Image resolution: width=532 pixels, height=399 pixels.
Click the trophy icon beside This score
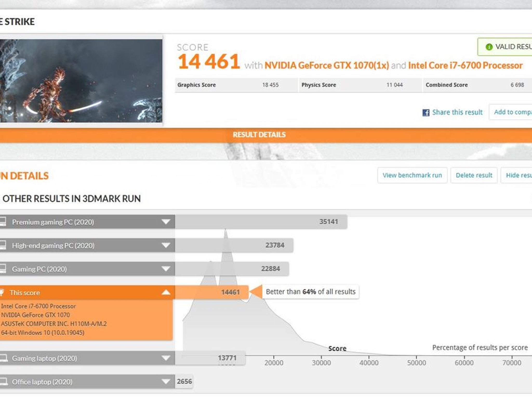coord(2,292)
